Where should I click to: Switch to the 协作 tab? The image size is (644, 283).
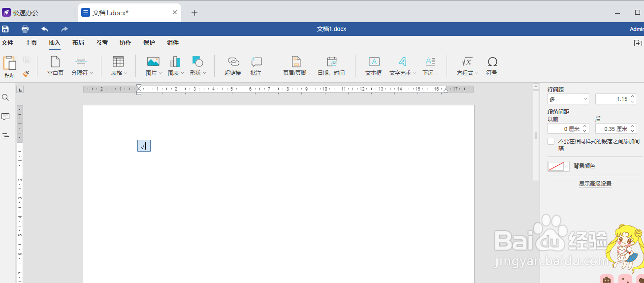(x=125, y=43)
